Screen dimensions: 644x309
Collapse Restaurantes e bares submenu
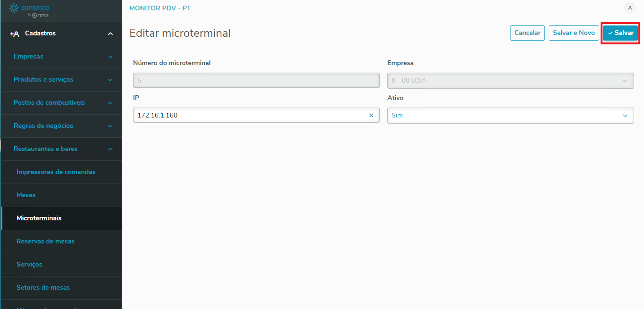click(x=110, y=149)
